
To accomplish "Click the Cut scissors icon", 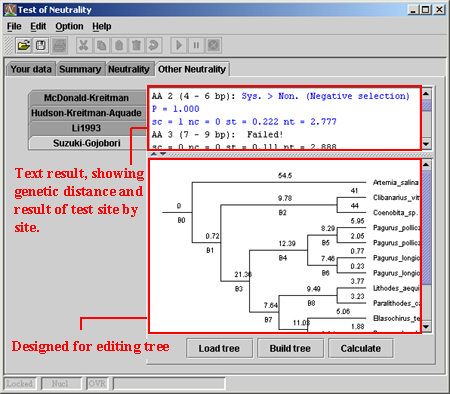I will pos(84,45).
